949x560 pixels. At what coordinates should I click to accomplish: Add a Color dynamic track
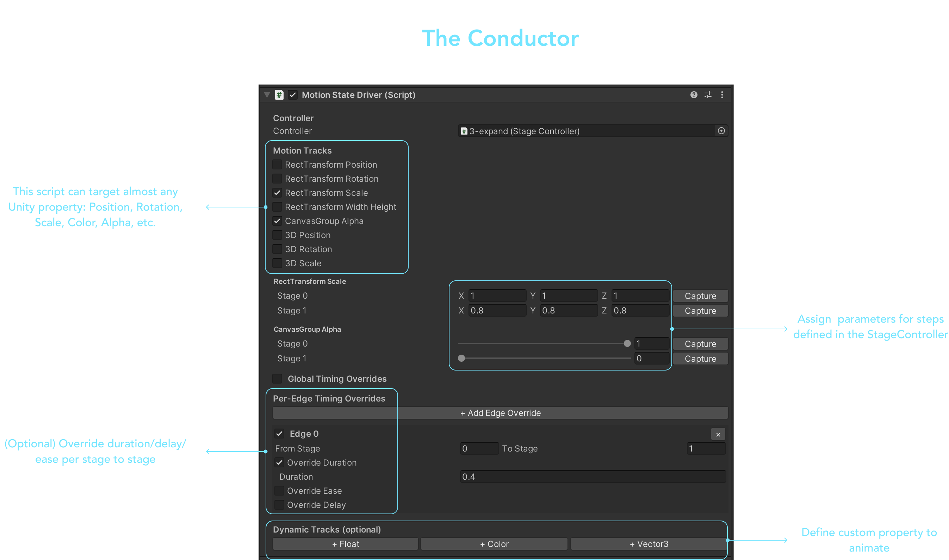point(494,544)
